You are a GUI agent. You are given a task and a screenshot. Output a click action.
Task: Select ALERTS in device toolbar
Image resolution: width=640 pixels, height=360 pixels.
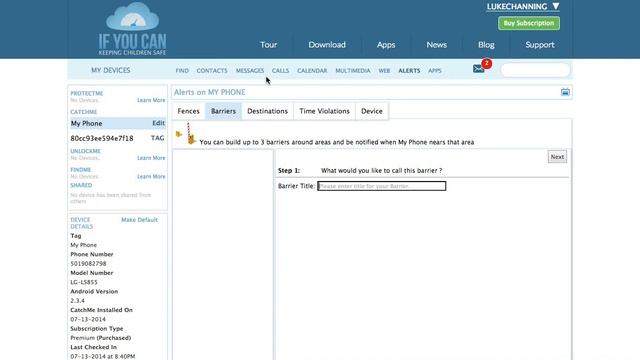(409, 71)
